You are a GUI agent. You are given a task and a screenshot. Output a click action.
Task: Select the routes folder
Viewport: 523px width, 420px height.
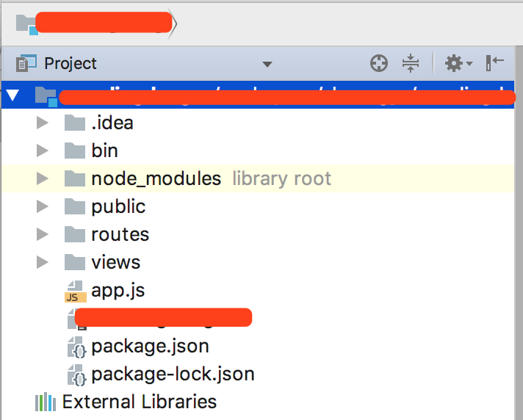point(120,234)
